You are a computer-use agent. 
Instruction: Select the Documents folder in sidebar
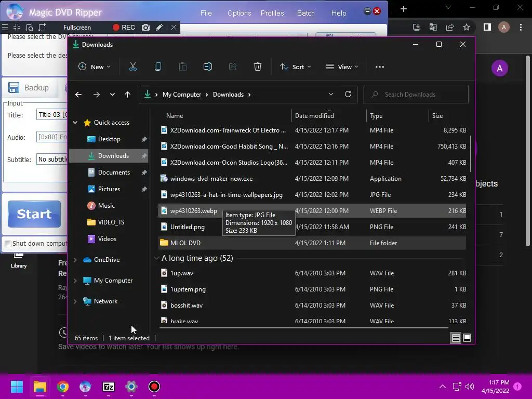[114, 172]
